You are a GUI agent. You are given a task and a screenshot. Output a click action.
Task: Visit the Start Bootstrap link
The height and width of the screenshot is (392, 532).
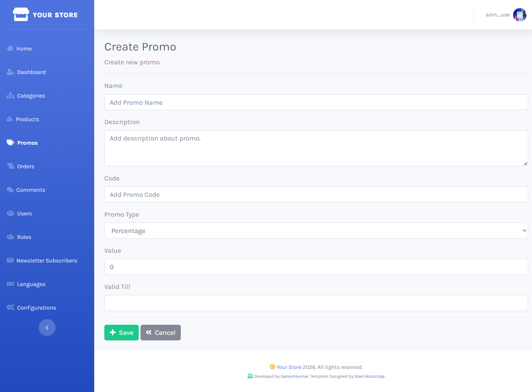(369, 376)
